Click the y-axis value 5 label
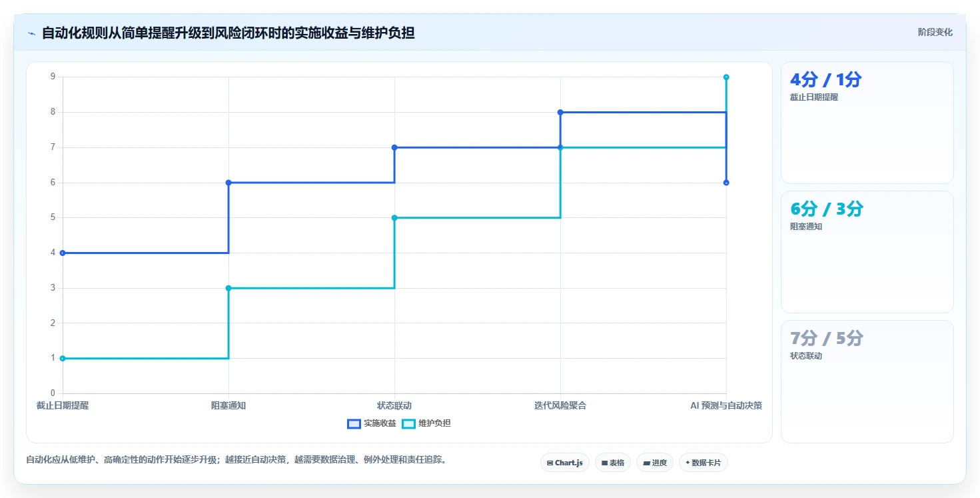The image size is (980, 498). point(53,217)
